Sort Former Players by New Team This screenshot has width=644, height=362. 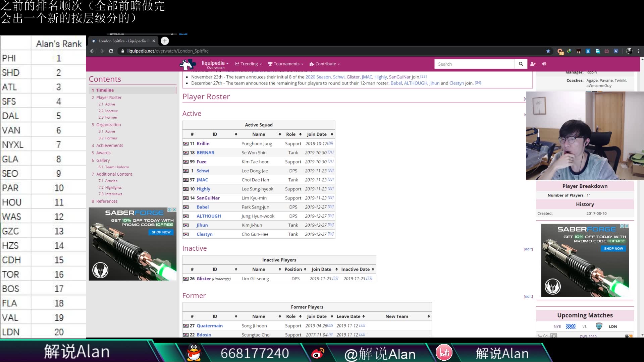[x=428, y=316]
